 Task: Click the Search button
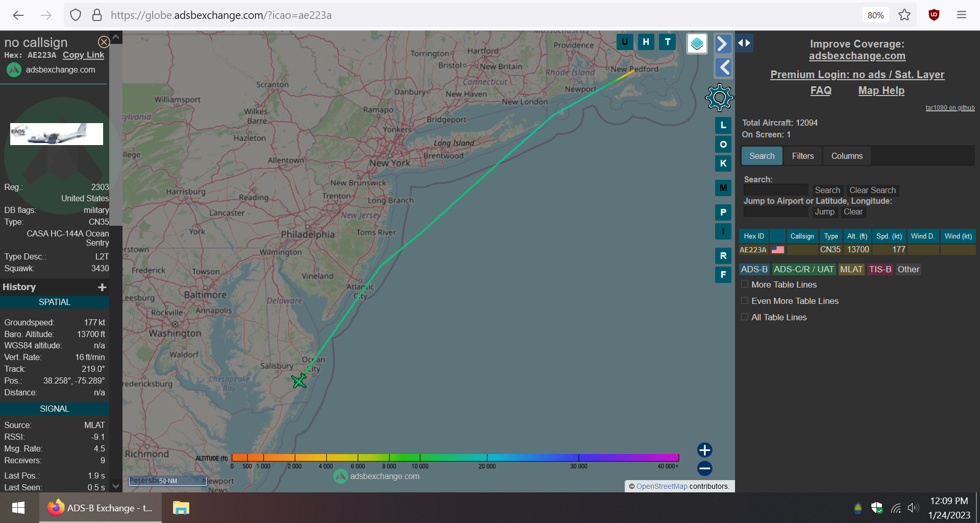coord(827,191)
